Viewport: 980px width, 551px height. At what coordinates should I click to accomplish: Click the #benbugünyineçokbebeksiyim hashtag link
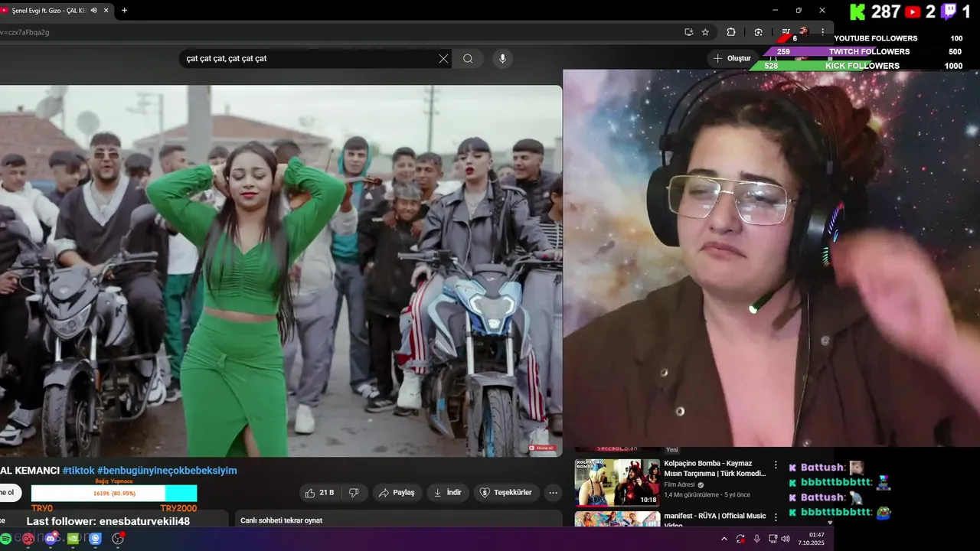pos(168,471)
